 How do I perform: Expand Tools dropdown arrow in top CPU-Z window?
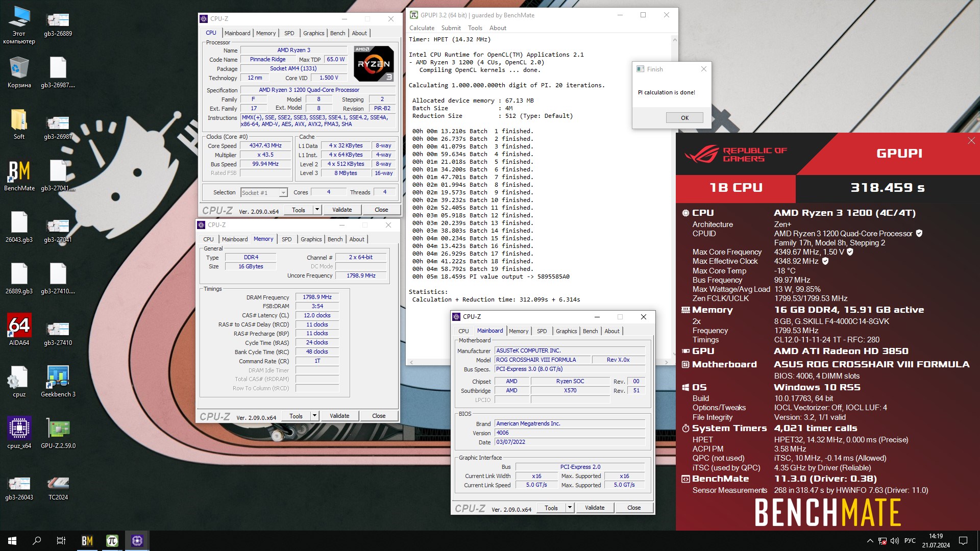pyautogui.click(x=317, y=210)
